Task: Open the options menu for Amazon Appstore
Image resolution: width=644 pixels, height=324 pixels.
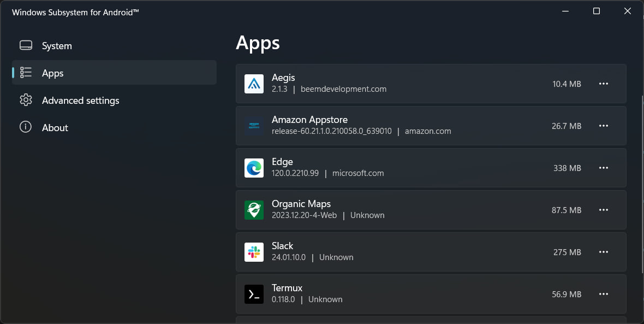Action: pos(604,126)
